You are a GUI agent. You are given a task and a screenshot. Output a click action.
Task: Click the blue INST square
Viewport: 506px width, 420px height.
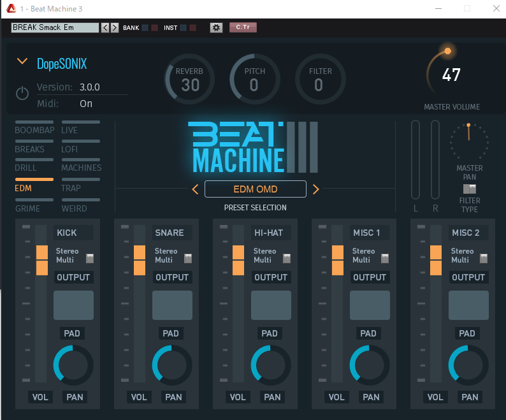tap(184, 28)
